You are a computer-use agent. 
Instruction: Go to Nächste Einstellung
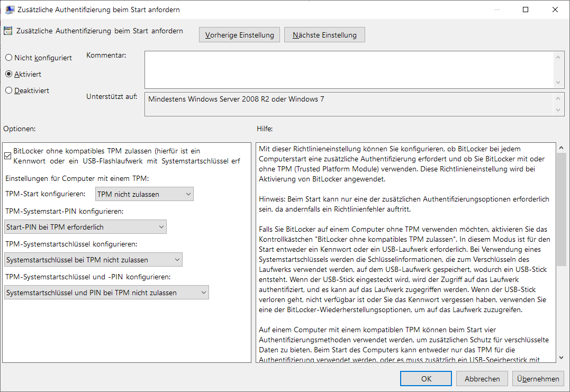[x=324, y=35]
